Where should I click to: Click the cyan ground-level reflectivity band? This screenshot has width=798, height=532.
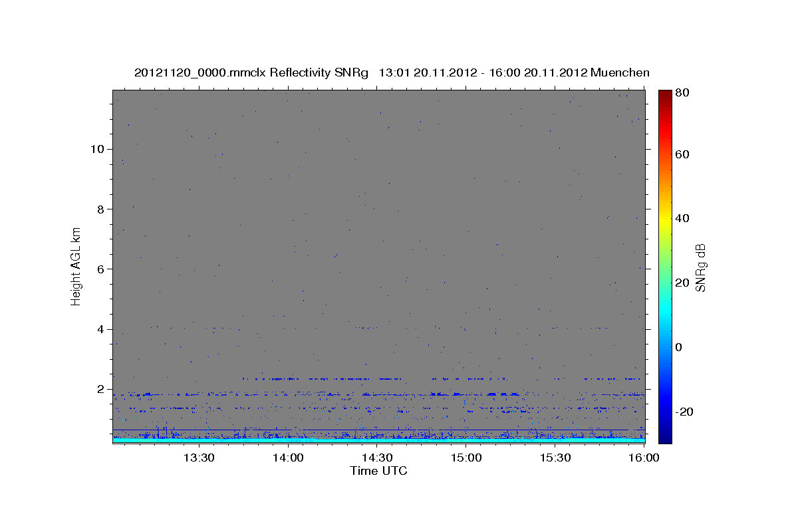378,440
